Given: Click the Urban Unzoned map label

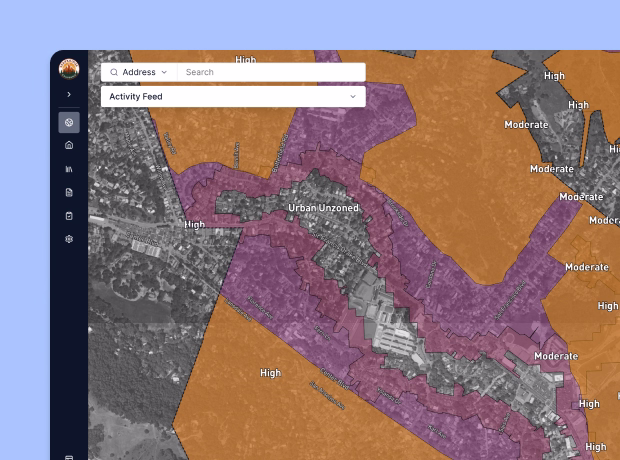Looking at the screenshot, I should tap(323, 208).
